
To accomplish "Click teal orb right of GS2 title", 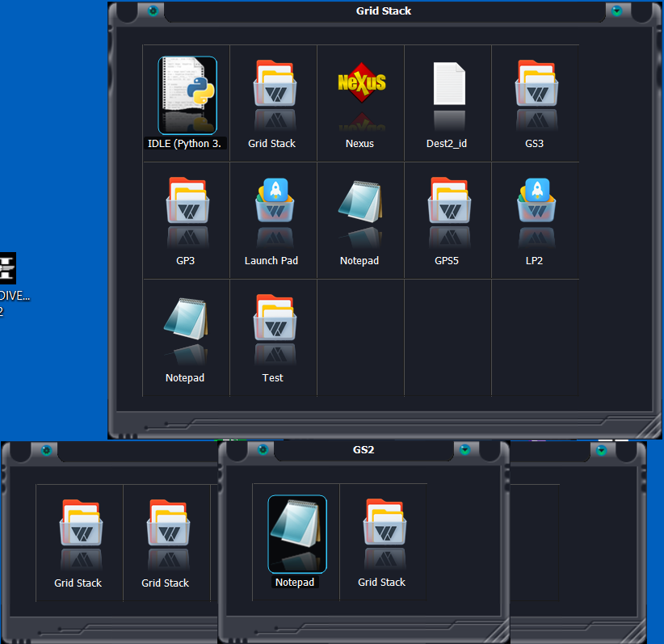I will point(464,449).
